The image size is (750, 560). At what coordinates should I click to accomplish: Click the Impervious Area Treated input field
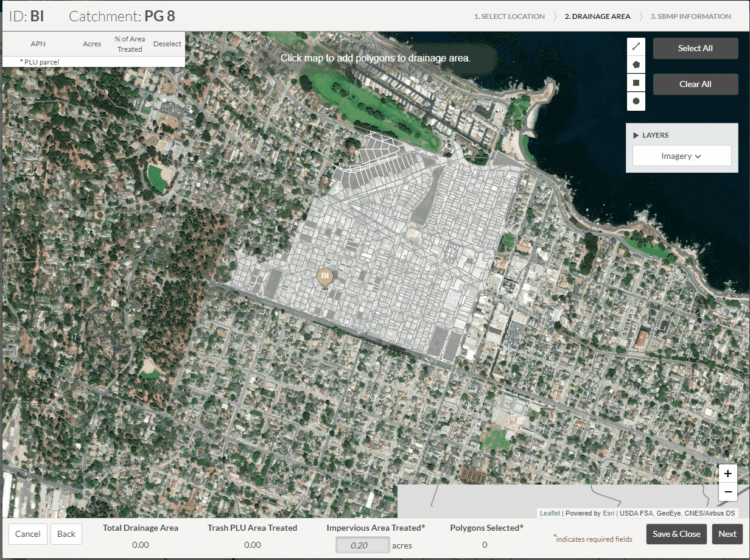coord(362,545)
